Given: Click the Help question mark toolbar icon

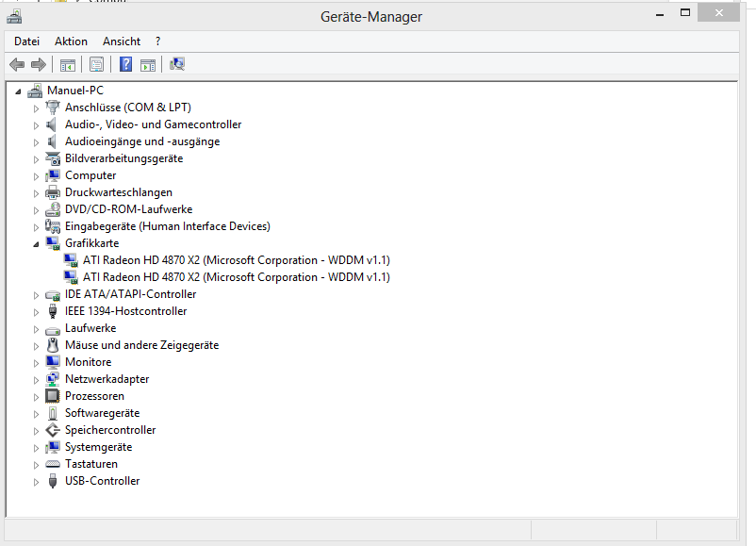Looking at the screenshot, I should coord(125,64).
